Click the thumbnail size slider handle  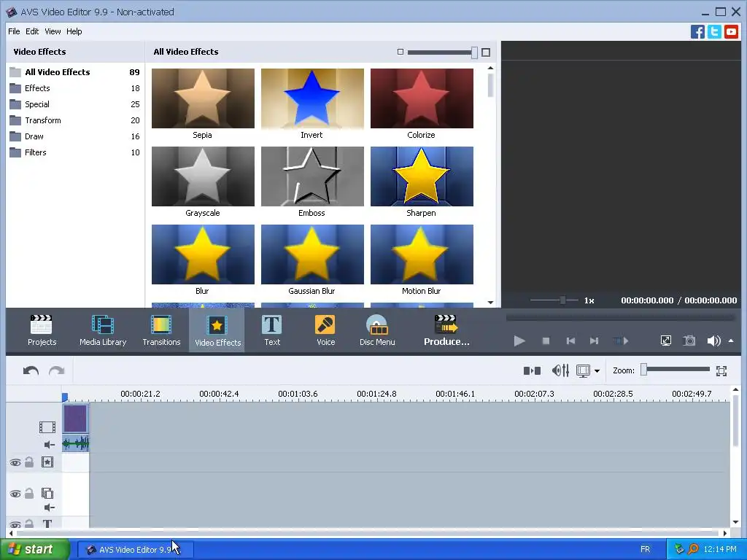click(x=474, y=52)
